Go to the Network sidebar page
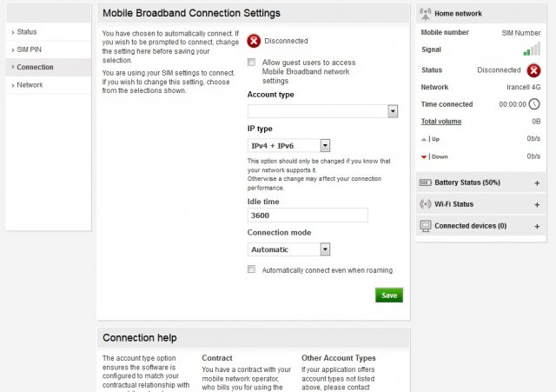 pos(30,85)
